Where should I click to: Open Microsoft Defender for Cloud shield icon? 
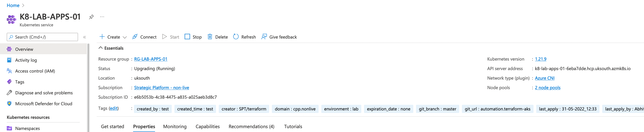(x=9, y=103)
